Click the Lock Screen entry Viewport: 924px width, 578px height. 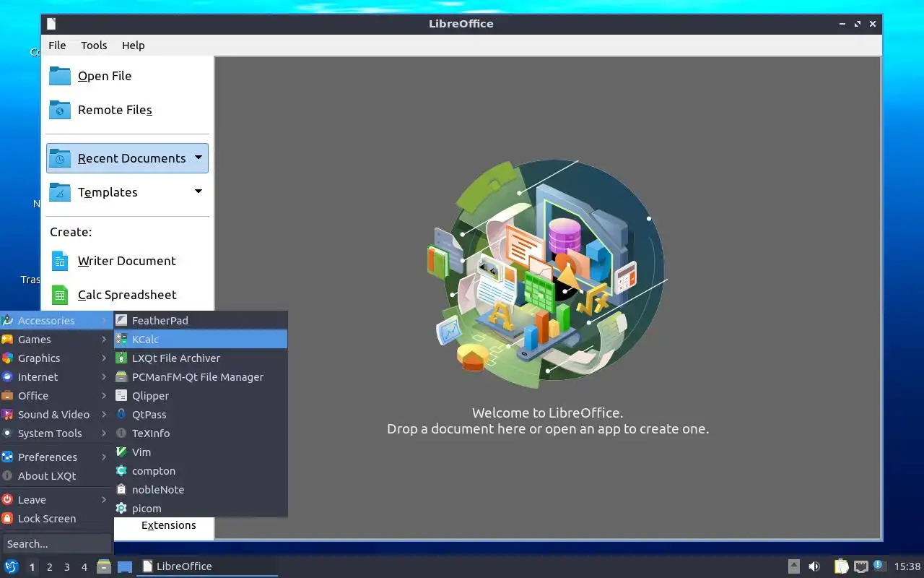pos(56,518)
